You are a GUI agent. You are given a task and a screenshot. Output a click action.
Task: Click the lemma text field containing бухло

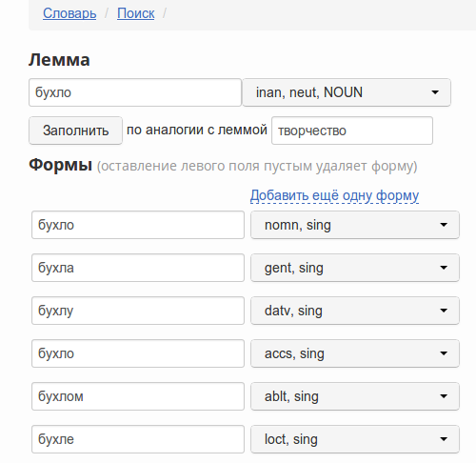135,92
